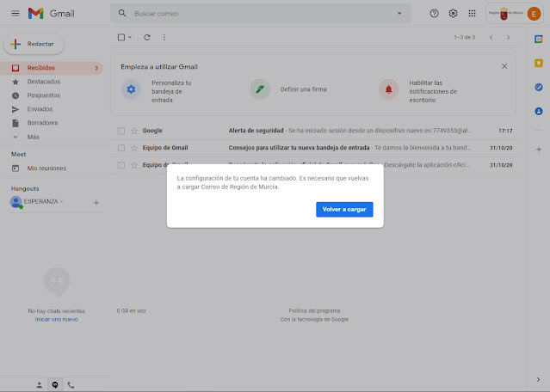
Task: Select the Consejos para utilizar email checkbox
Action: (x=121, y=148)
